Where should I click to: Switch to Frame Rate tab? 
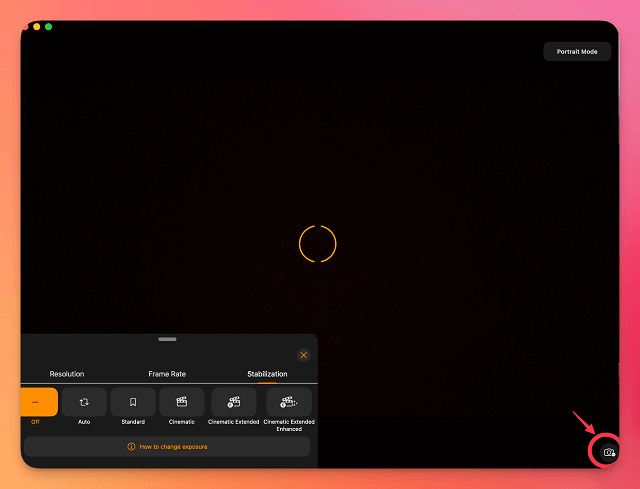167,374
